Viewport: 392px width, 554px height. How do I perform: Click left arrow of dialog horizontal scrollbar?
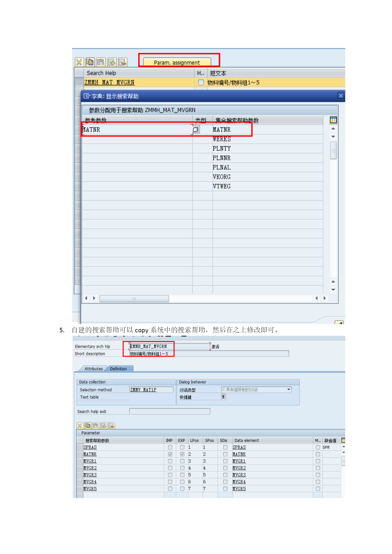click(x=86, y=298)
